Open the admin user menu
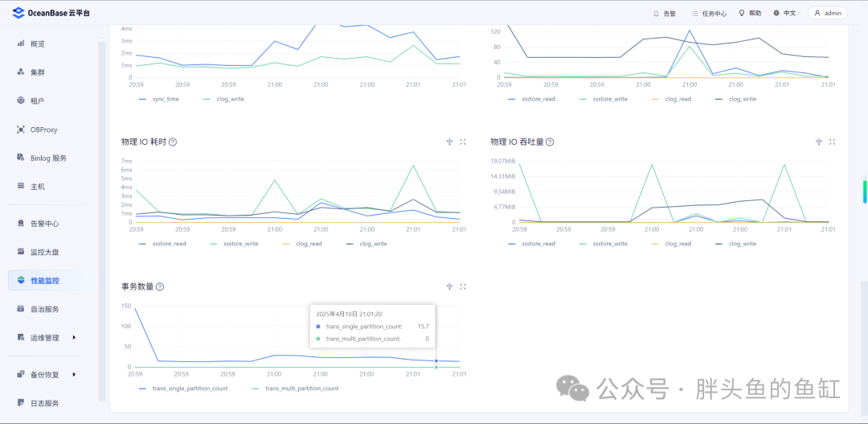Viewport: 868px width, 424px height. tap(828, 14)
